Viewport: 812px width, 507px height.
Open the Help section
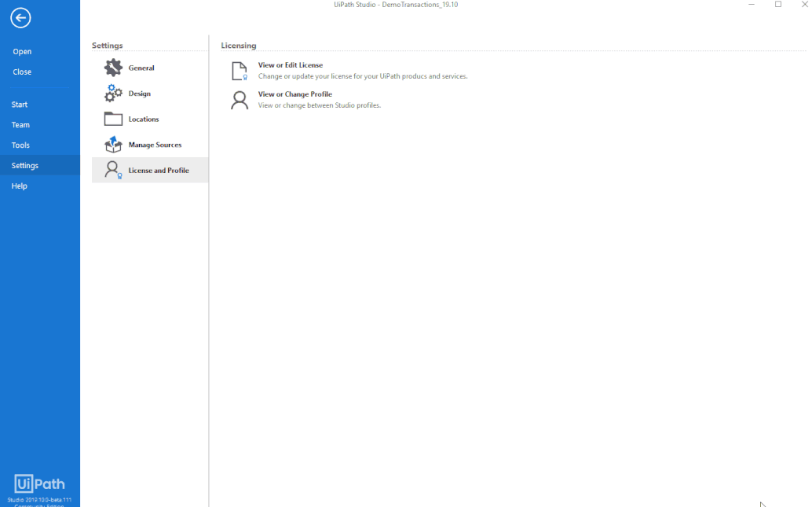[19, 186]
